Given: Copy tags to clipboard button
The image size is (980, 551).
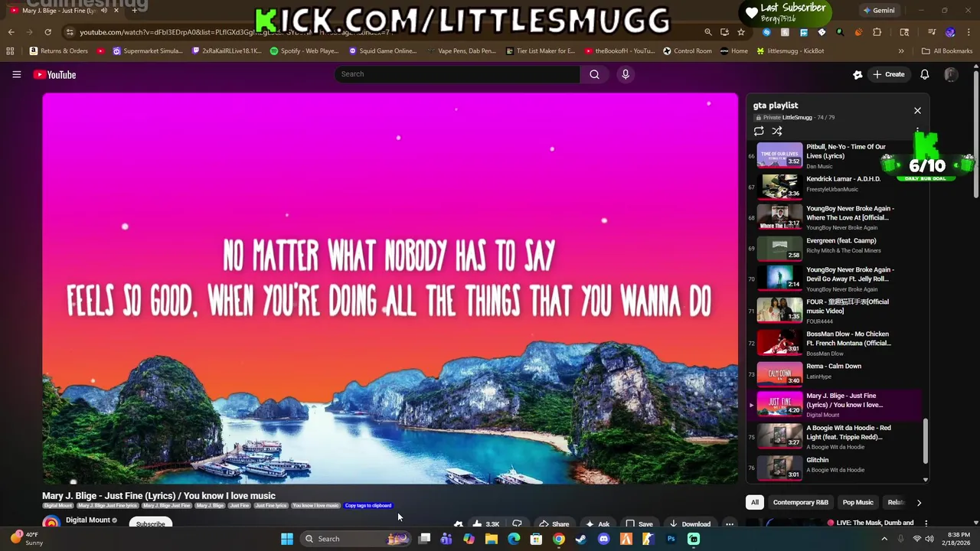Looking at the screenshot, I should tap(368, 506).
